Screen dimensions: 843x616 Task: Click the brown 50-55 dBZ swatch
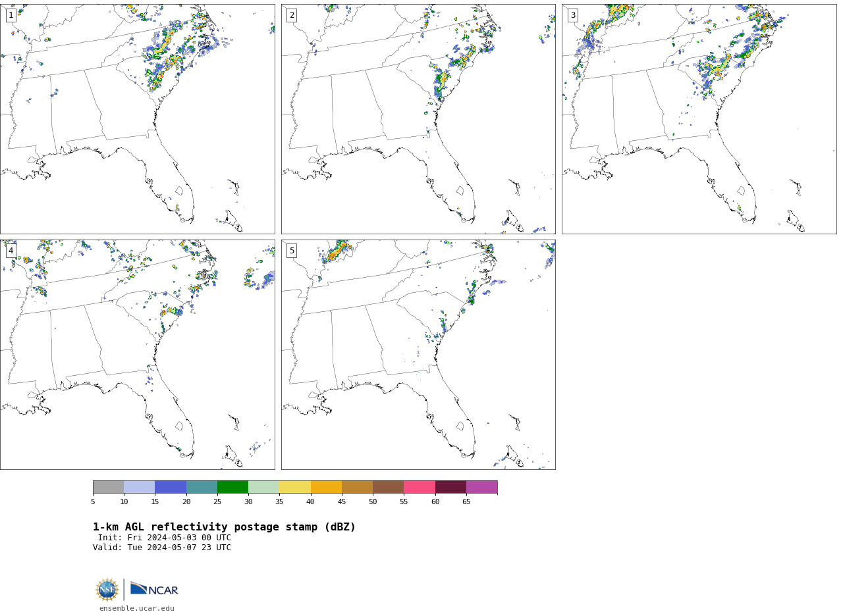pos(389,487)
